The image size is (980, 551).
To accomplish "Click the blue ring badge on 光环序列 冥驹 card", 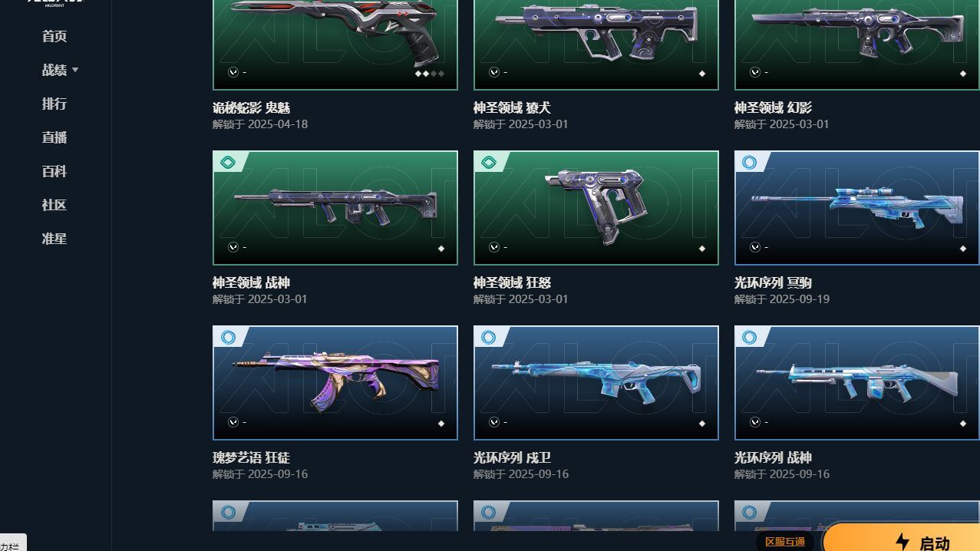I will (x=749, y=162).
